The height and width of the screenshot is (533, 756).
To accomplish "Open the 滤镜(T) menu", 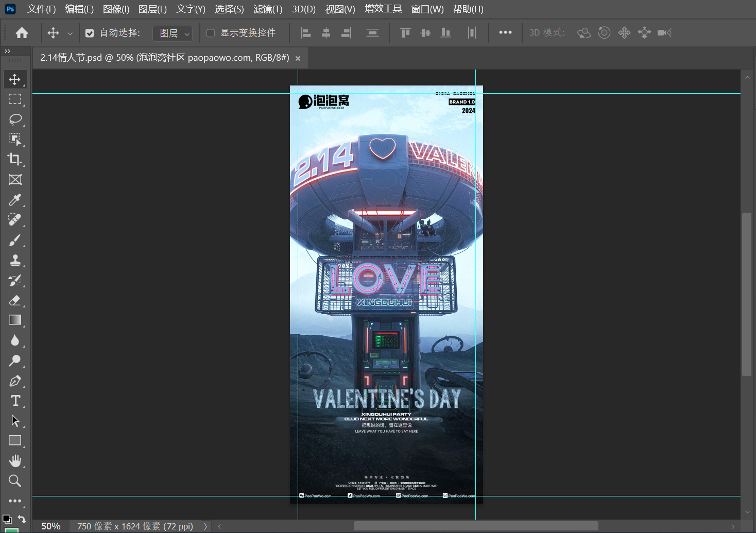I will [x=268, y=9].
